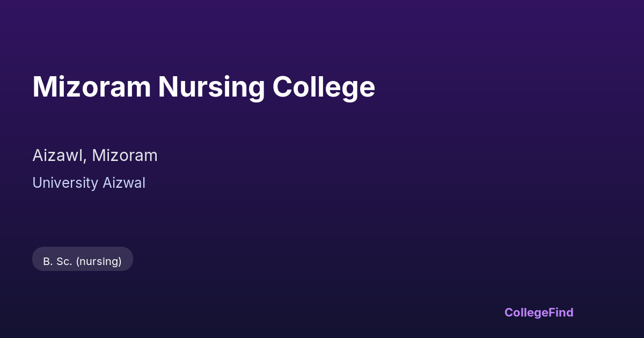Click "(nursing)" inside the course pill
Image resolution: width=644 pixels, height=338 pixels.
99,261
